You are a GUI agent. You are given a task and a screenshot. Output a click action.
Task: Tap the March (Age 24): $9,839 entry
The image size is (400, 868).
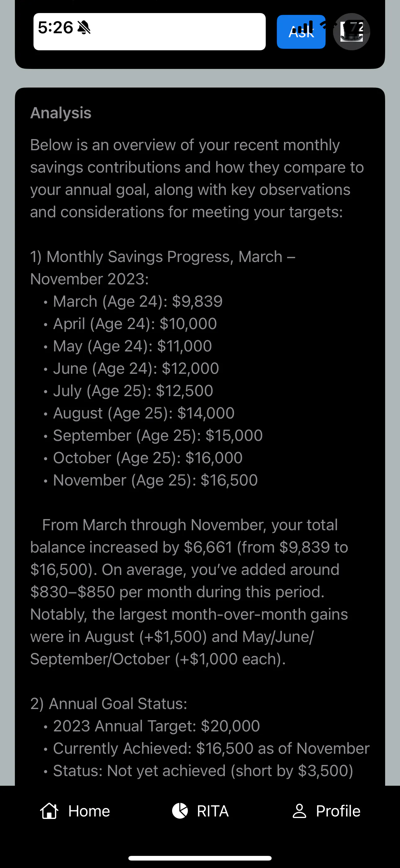[138, 301]
